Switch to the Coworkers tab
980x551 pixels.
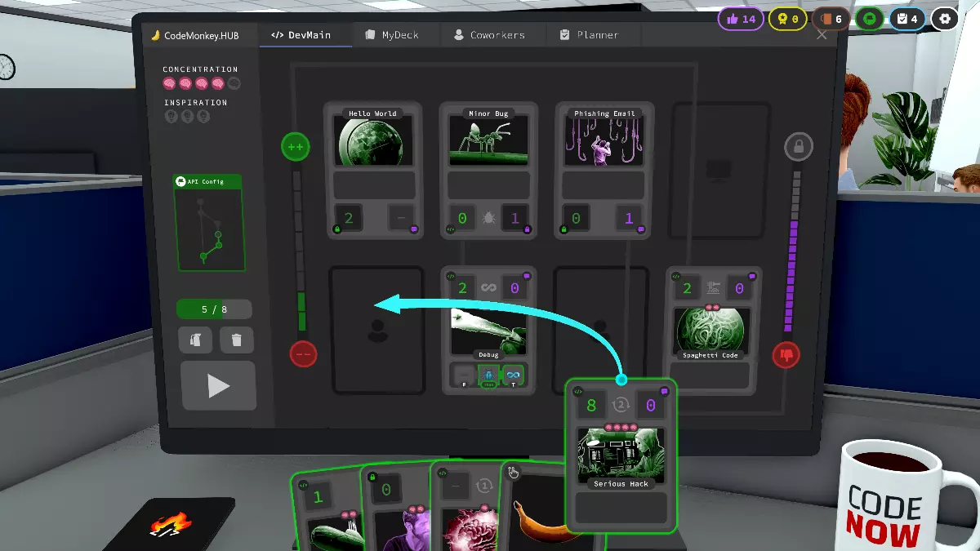[x=492, y=34]
